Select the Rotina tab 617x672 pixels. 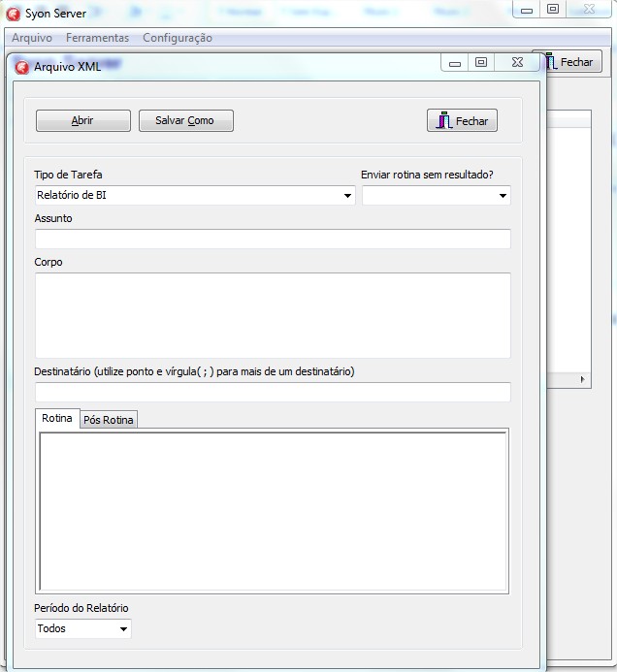coord(57,418)
